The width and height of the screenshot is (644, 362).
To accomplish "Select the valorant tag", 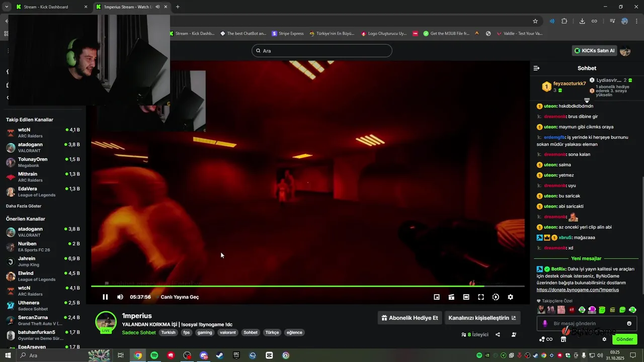I will 227,332.
